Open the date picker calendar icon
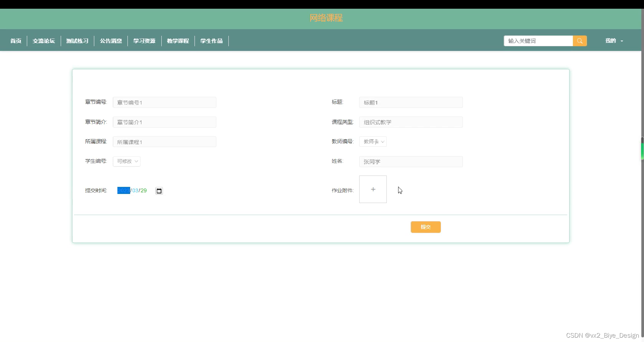644x342 pixels. click(x=159, y=191)
